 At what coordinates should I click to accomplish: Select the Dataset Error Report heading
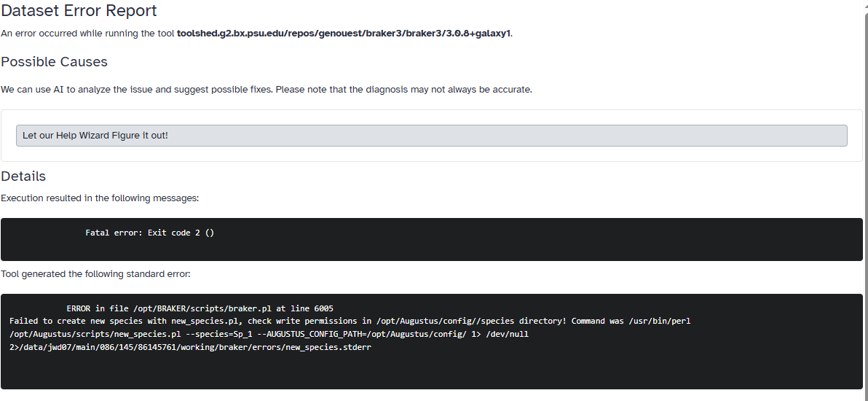[x=79, y=10]
